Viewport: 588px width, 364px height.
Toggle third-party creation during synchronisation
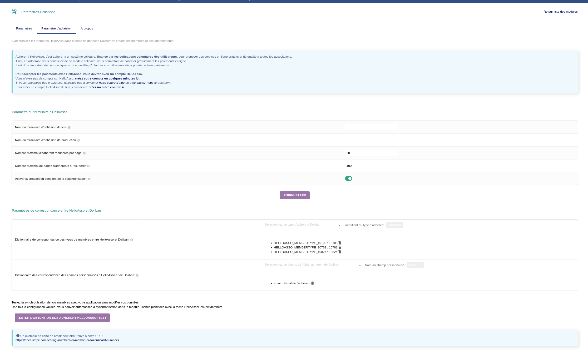349,178
